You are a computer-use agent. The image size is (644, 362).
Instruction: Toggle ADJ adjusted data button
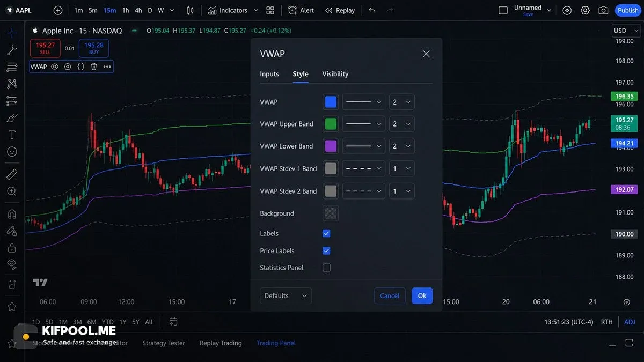coord(630,322)
